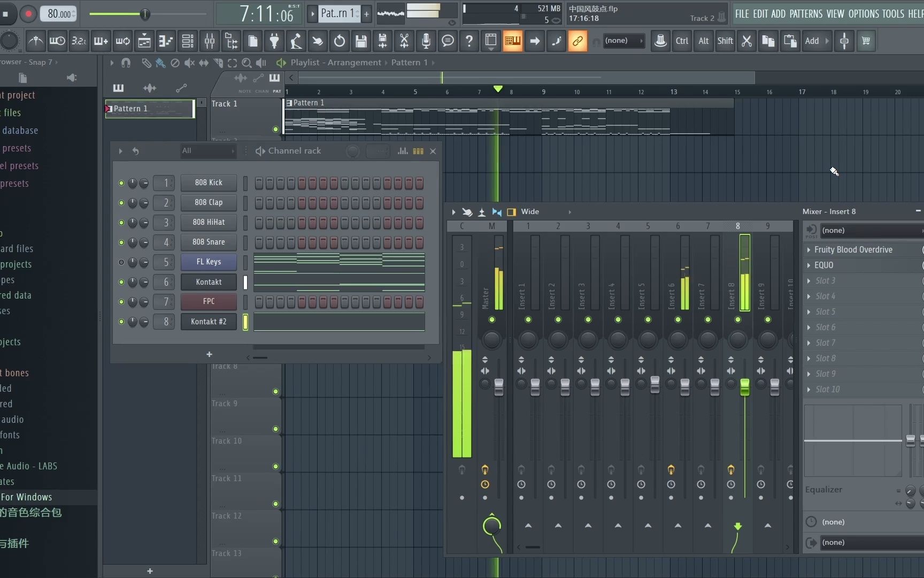
Task: Select Pattern 1 in the picker panel
Action: coord(150,109)
